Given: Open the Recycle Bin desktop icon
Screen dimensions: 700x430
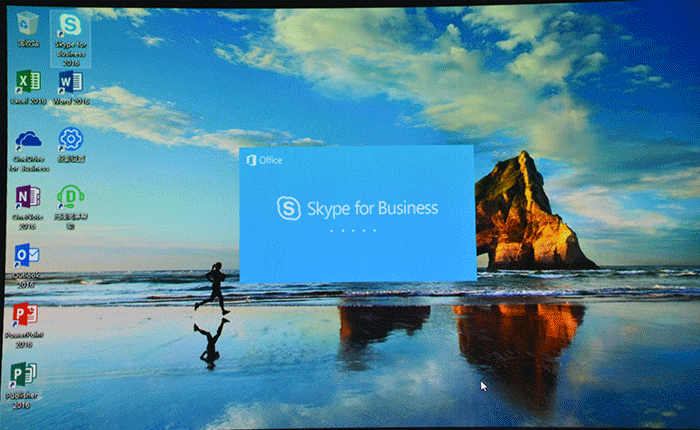Looking at the screenshot, I should (x=27, y=24).
